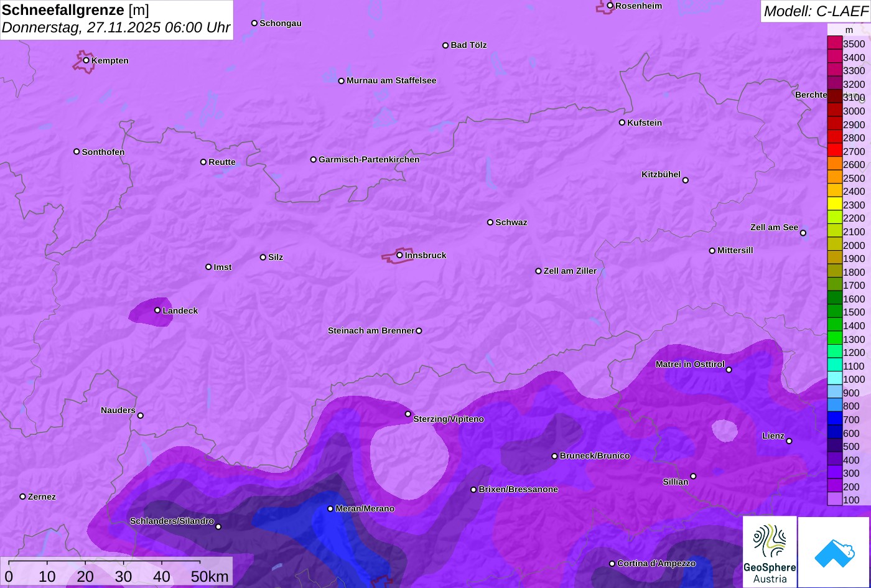Pick the 3500 m legend color swatch
Screen dimensions: 871x588
point(834,42)
